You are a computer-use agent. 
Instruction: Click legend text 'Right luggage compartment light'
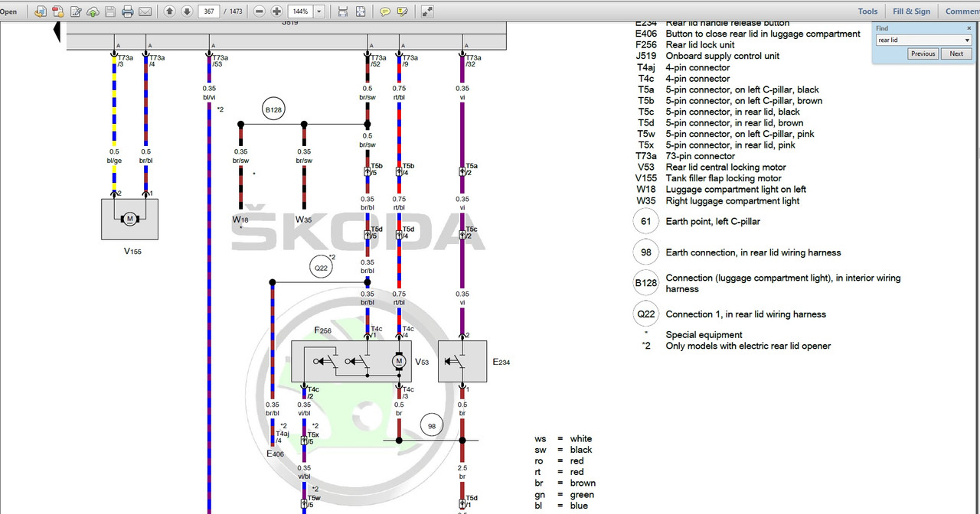pyautogui.click(x=733, y=201)
